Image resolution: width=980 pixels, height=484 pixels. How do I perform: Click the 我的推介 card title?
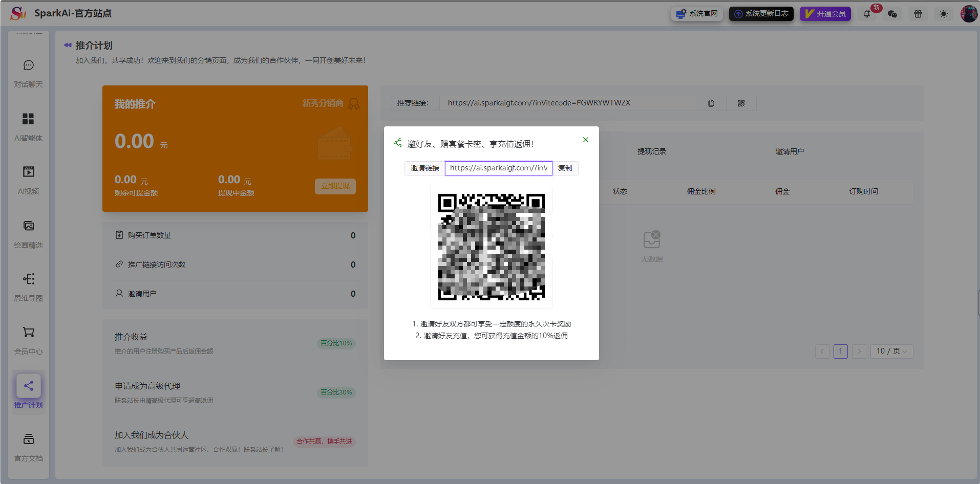tap(135, 104)
